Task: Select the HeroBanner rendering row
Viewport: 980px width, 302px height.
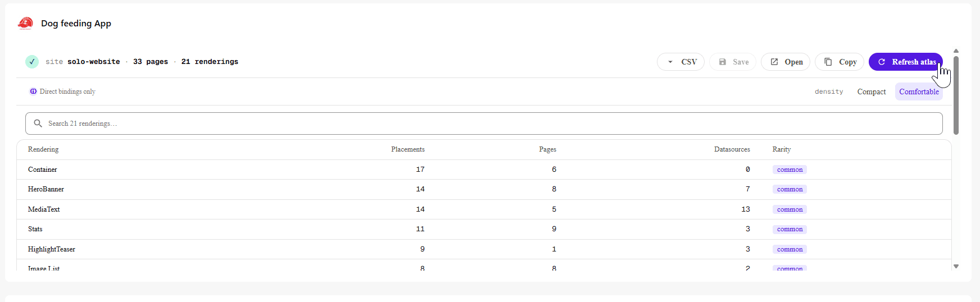Action: [484, 190]
